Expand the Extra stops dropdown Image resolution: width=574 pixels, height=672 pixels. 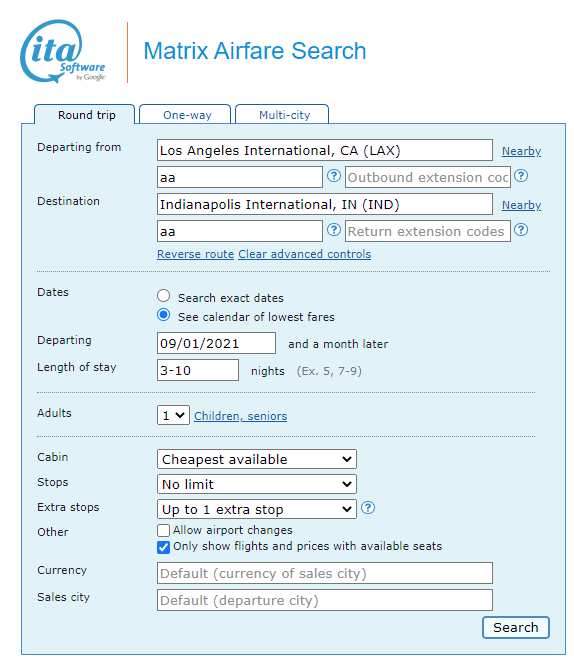[257, 509]
